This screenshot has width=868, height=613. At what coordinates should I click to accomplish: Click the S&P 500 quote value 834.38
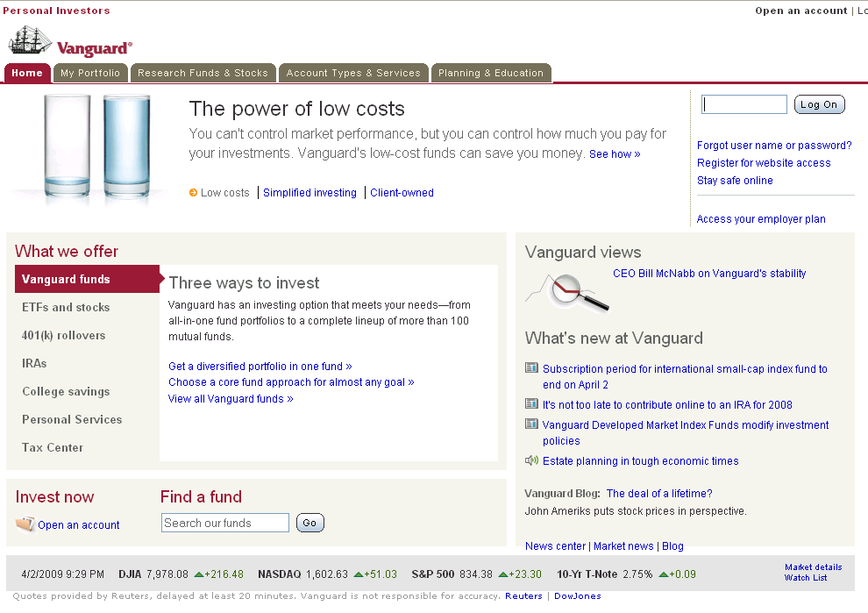click(x=475, y=574)
